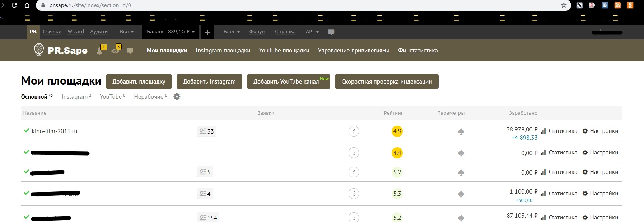Image resolution: width=644 pixels, height=222 pixels.
Task: Open the kino-film-2011.ru site link
Action: 54,131
